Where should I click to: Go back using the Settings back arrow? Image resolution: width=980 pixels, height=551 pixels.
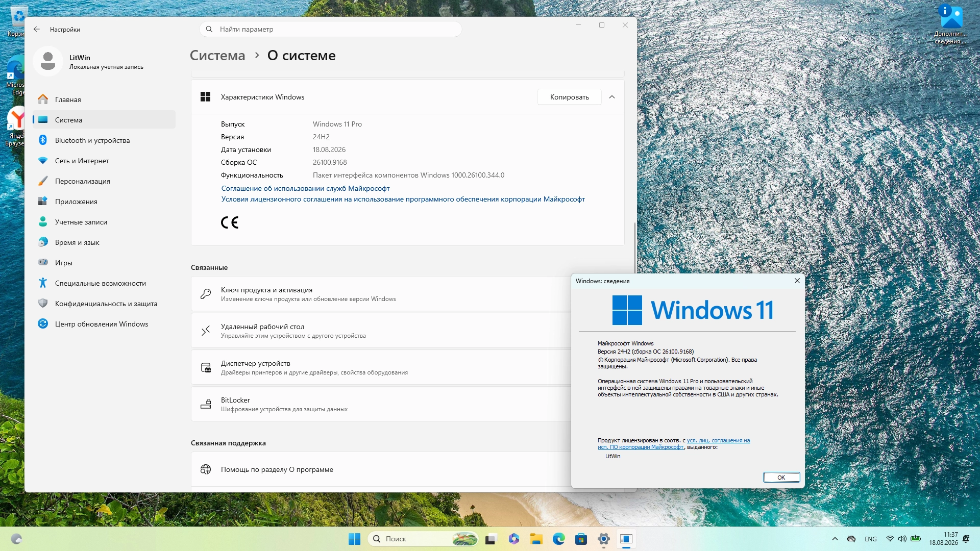click(x=37, y=29)
